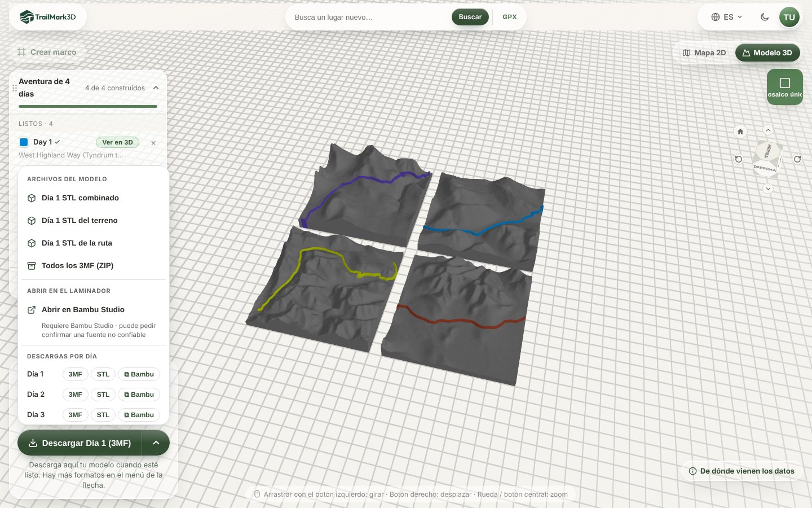Open the ES language dropdown

727,17
